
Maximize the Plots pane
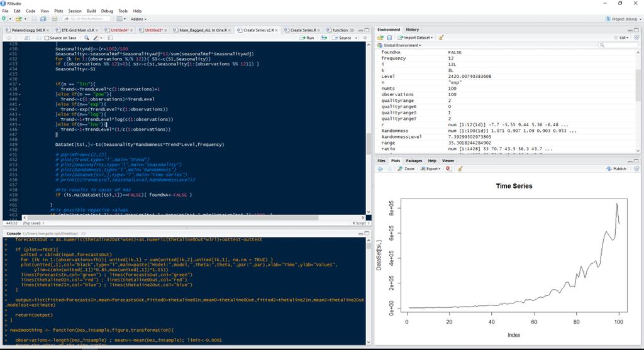click(636, 161)
